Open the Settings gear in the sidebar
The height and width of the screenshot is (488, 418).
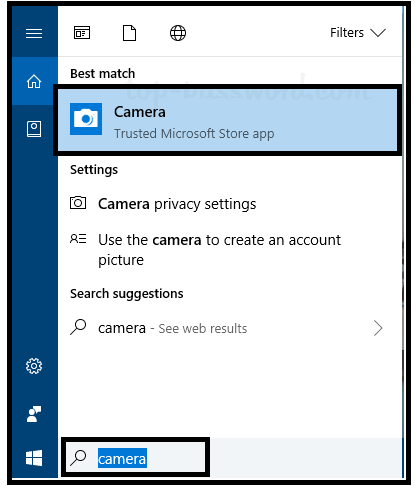coord(34,366)
